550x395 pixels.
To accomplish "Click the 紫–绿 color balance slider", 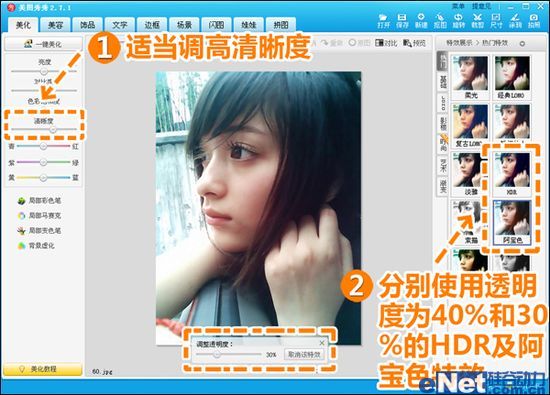I will point(43,162).
